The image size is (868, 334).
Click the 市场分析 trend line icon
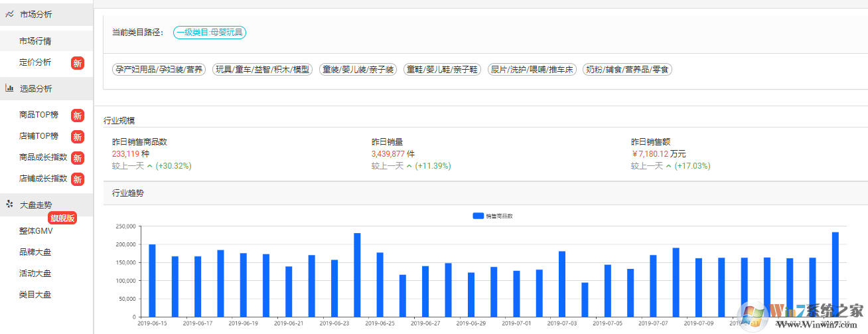[x=9, y=14]
